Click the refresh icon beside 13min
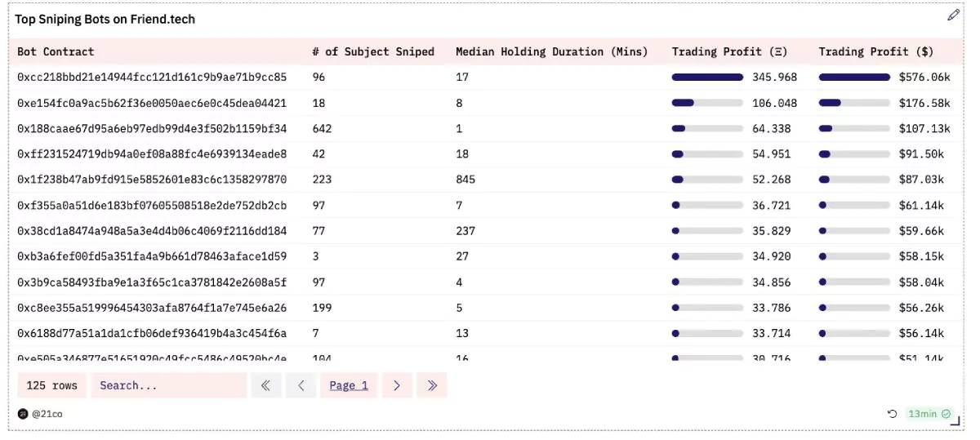The width and height of the screenshot is (980, 440). point(893,414)
